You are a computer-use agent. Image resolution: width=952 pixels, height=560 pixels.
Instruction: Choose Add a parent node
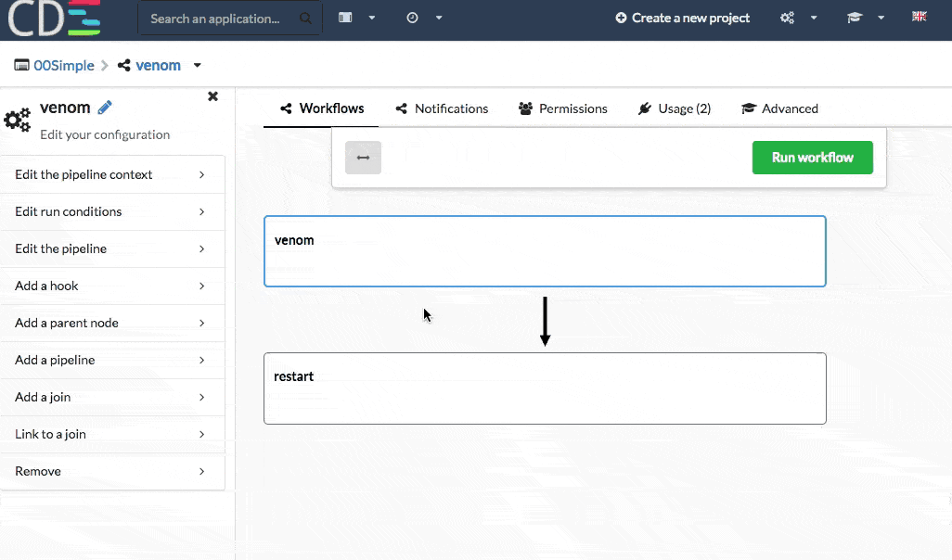coord(112,323)
